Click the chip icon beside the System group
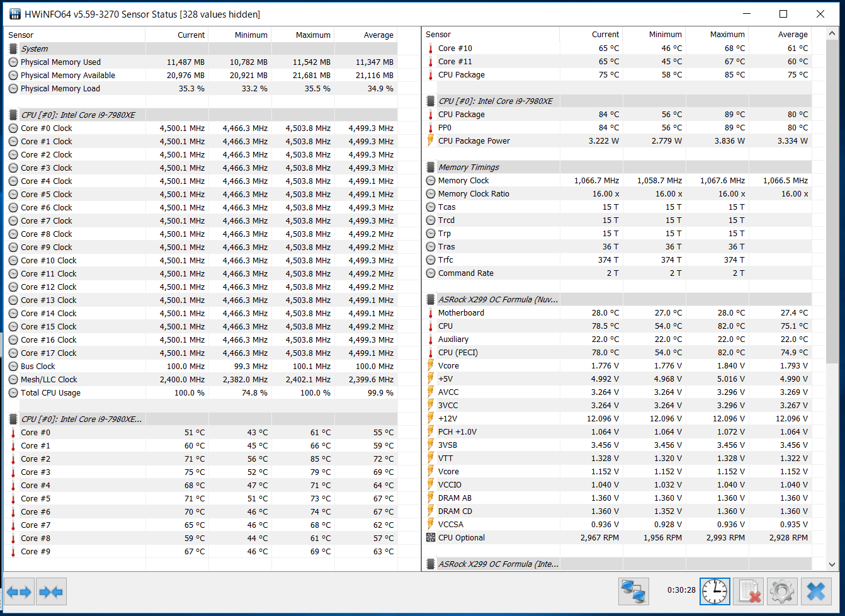 [x=13, y=48]
